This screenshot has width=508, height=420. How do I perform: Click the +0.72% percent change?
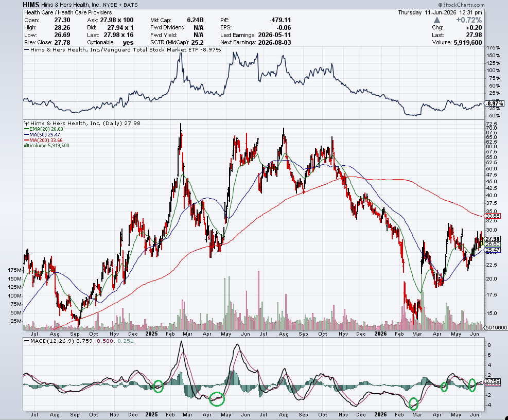coord(469,20)
